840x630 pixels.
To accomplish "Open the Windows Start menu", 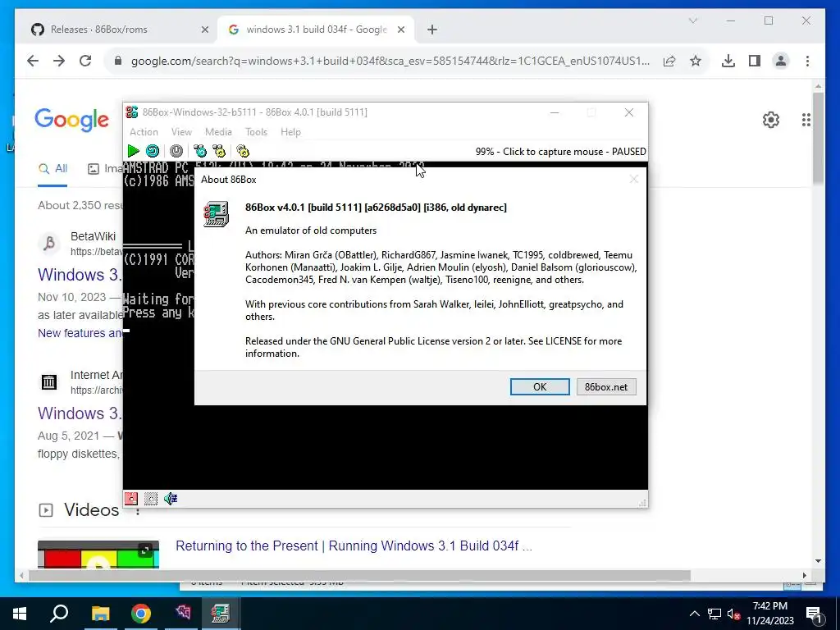I will (x=20, y=614).
